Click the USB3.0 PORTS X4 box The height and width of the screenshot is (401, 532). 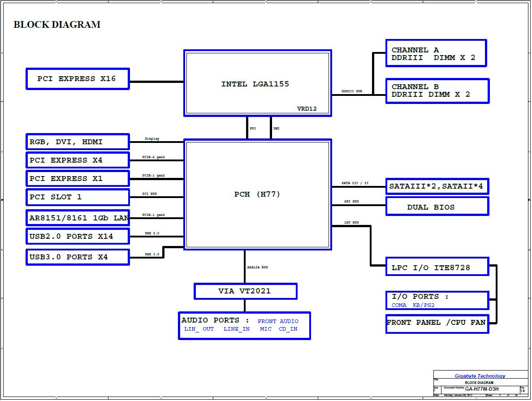tap(78, 257)
